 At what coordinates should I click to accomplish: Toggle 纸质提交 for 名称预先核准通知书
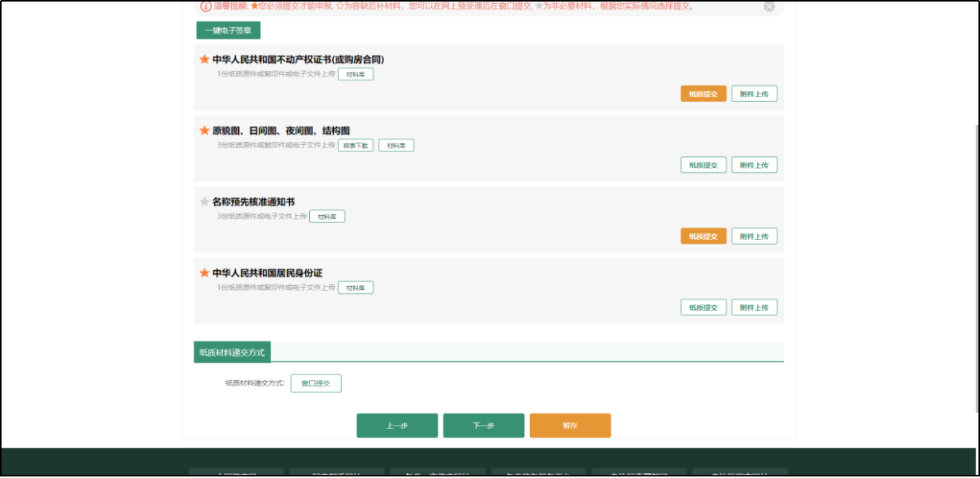pos(703,236)
